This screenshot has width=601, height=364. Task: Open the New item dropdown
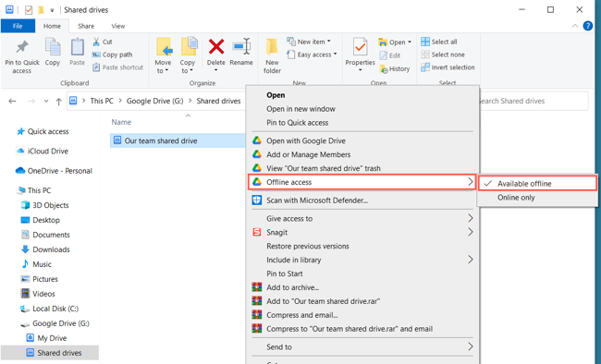(309, 42)
